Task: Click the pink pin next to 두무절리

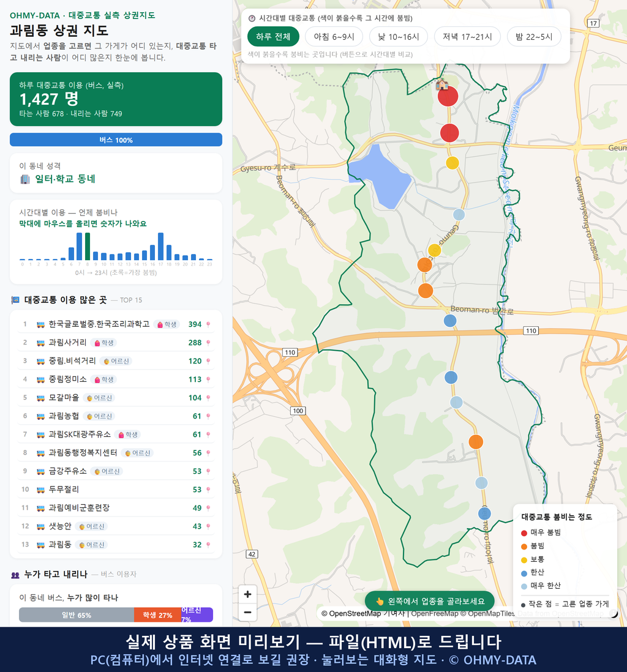Action: [208, 490]
